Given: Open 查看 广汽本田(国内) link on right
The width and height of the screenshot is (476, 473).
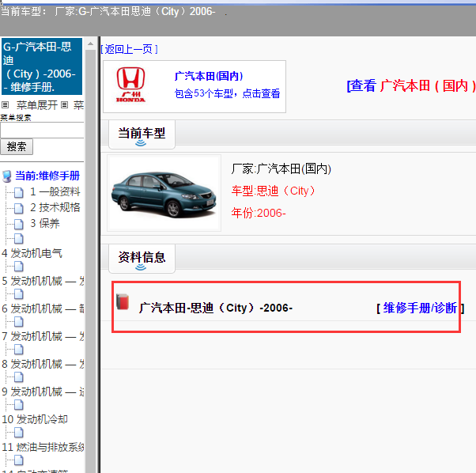Looking at the screenshot, I should (411, 85).
